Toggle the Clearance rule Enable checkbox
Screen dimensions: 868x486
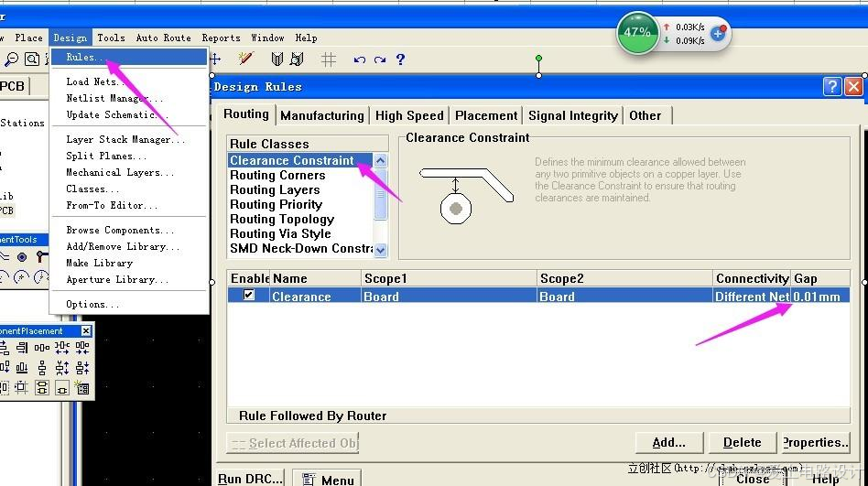248,295
